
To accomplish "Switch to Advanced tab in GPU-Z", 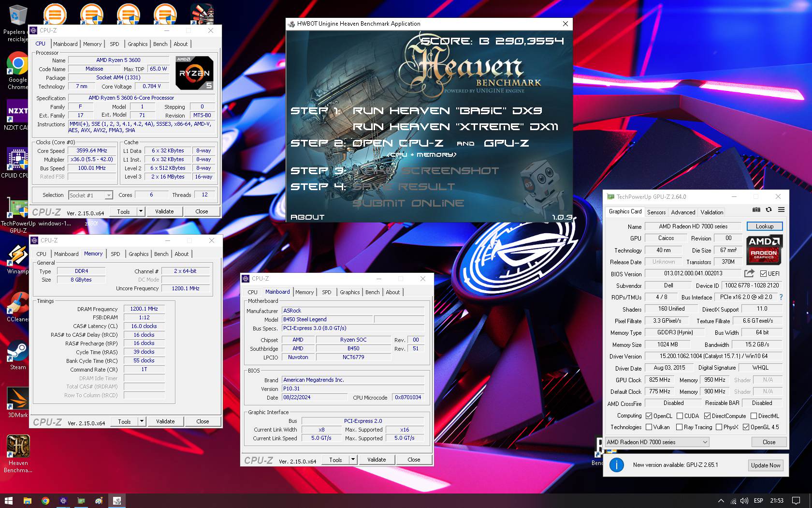I will pyautogui.click(x=683, y=212).
